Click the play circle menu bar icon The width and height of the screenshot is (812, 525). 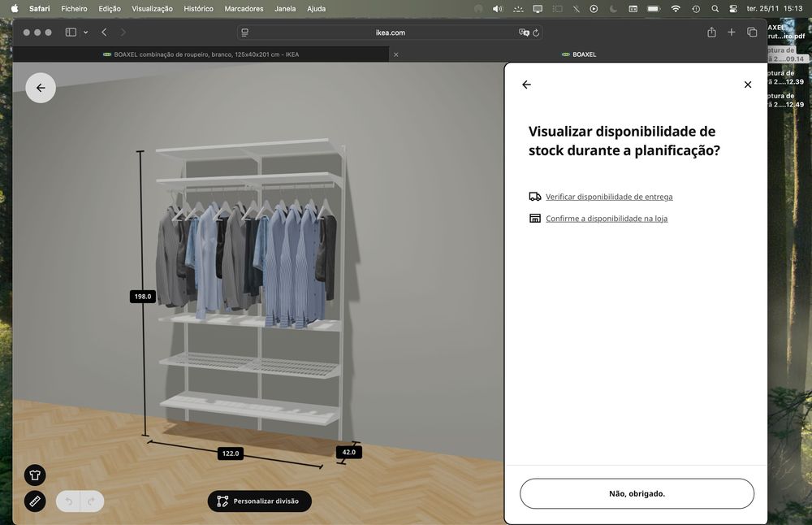[x=594, y=8]
